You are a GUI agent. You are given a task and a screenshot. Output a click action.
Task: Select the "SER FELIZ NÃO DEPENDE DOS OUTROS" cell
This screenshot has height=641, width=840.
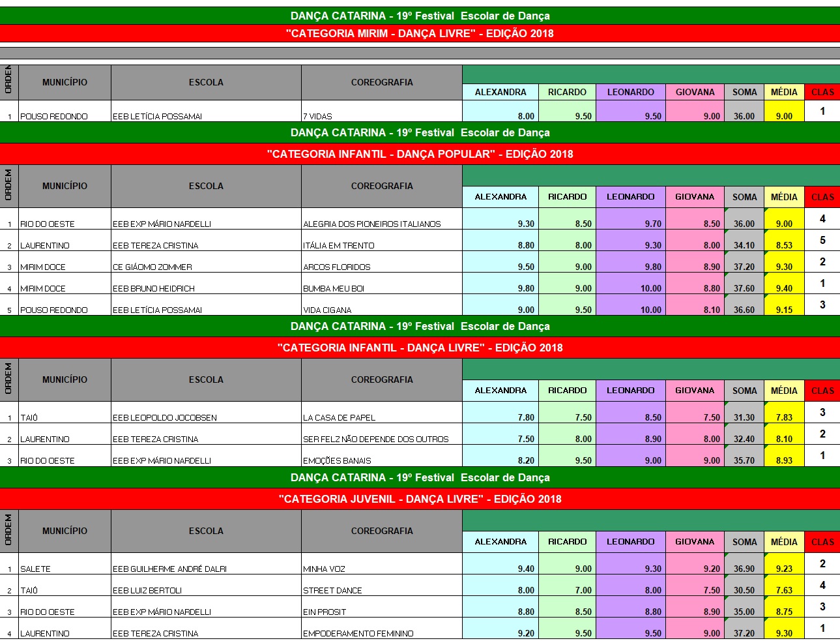pos(381,435)
